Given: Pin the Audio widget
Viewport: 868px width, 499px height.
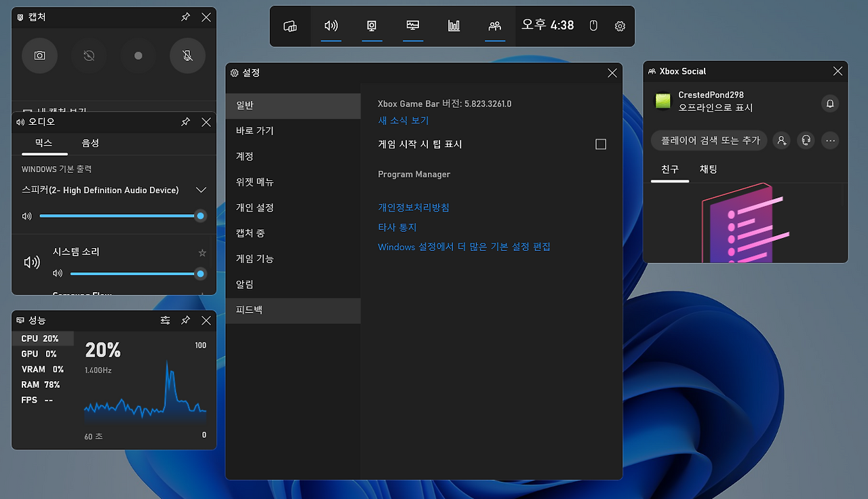Looking at the screenshot, I should coord(186,122).
